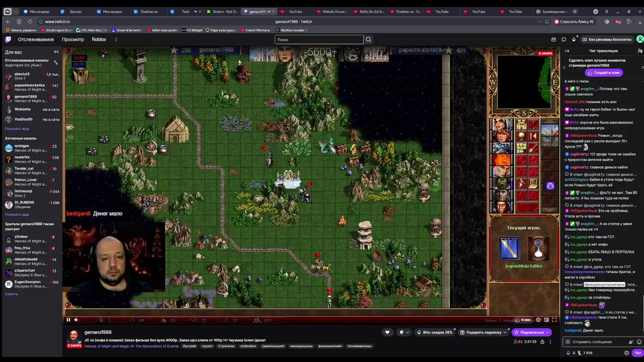This screenshot has height=362, width=644.
Task: Send message with Чат button
Action: (x=638, y=353)
